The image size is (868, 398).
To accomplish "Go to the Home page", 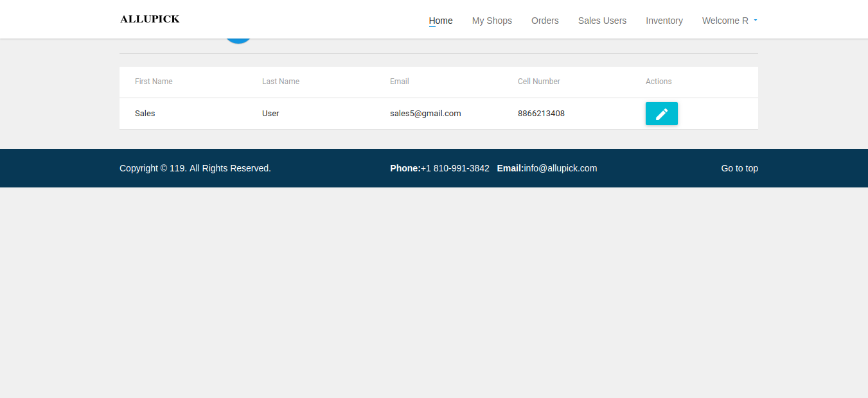I will [441, 21].
